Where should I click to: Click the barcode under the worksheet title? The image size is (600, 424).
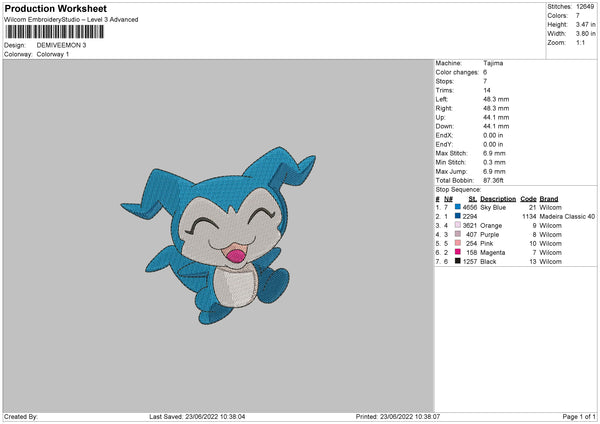(55, 32)
